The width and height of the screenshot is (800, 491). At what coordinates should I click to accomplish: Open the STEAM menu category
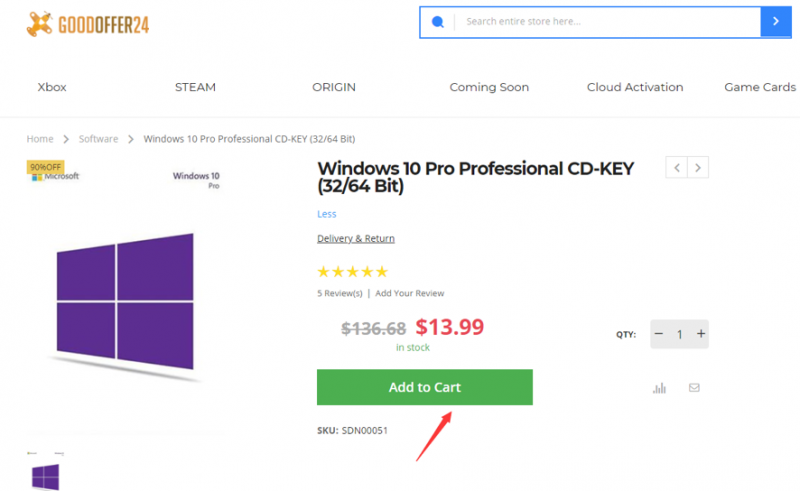pos(195,87)
